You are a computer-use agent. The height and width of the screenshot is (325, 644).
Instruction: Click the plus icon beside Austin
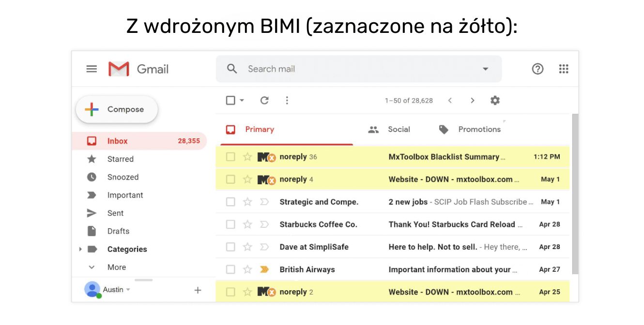click(x=198, y=290)
